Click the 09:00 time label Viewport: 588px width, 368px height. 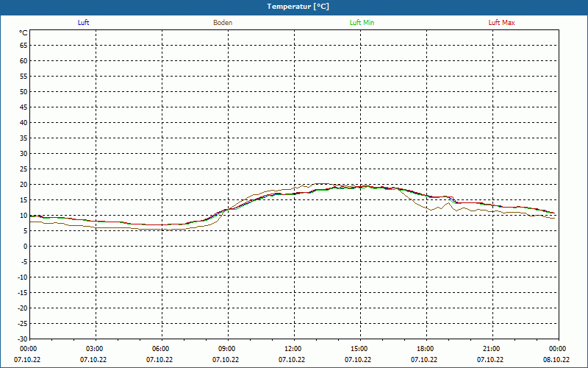(226, 349)
